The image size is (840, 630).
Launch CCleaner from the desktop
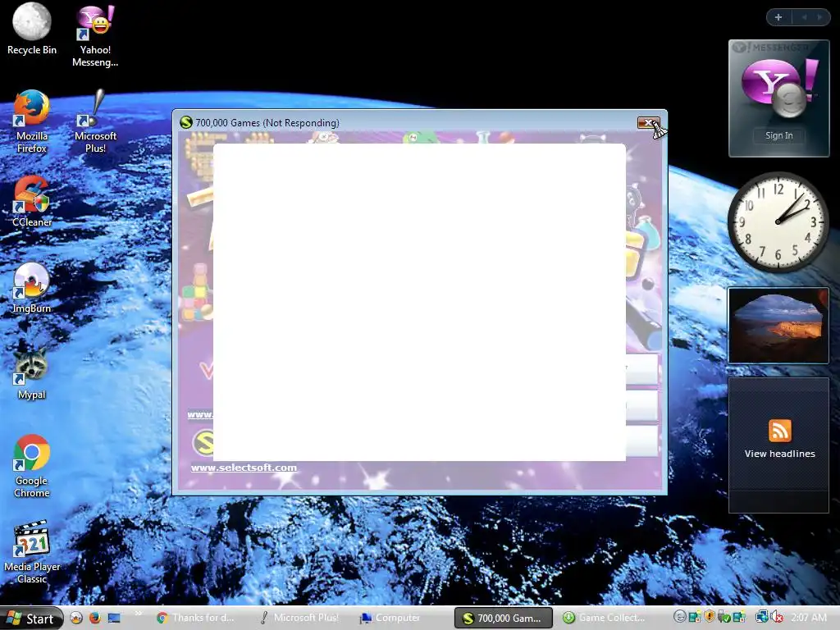pyautogui.click(x=32, y=202)
